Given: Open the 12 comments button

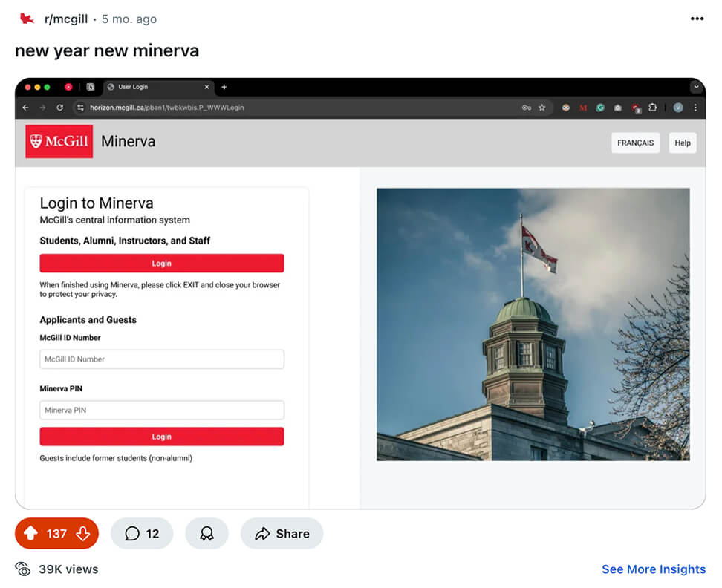Looking at the screenshot, I should pos(142,533).
